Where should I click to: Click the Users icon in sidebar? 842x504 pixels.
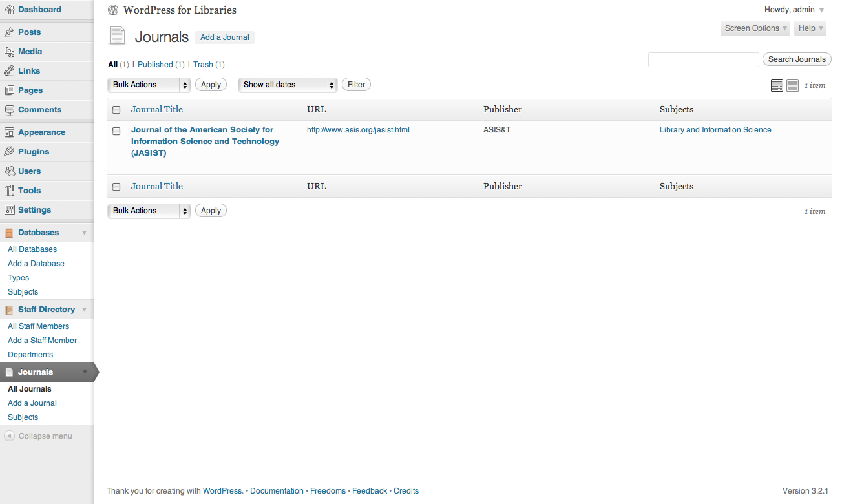click(9, 171)
